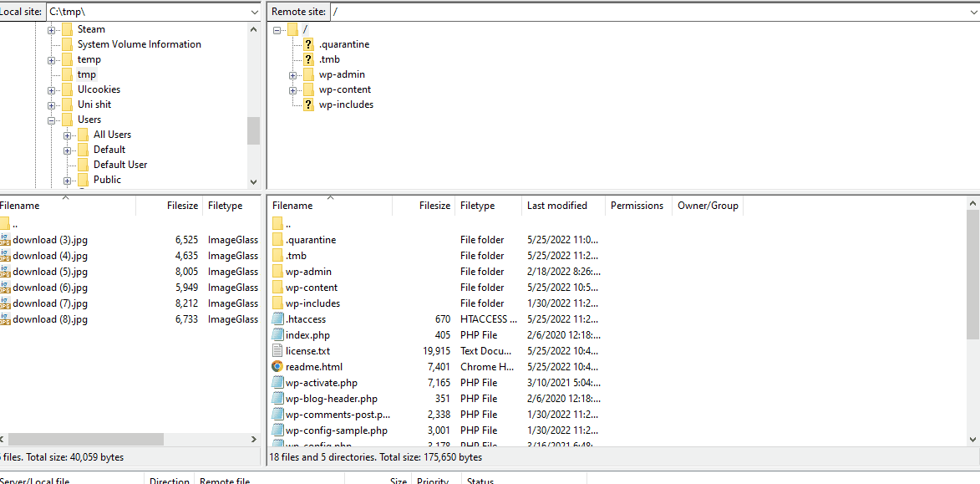Image resolution: width=980 pixels, height=484 pixels.
Task: Click the 2/18/2022 modified date of wp-admin
Action: tap(565, 272)
